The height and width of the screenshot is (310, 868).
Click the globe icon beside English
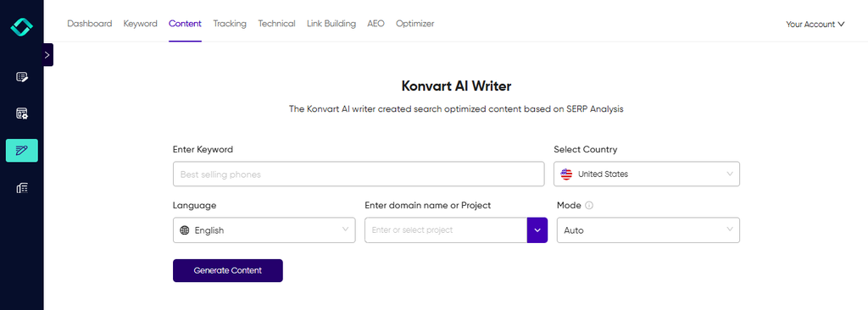[185, 230]
